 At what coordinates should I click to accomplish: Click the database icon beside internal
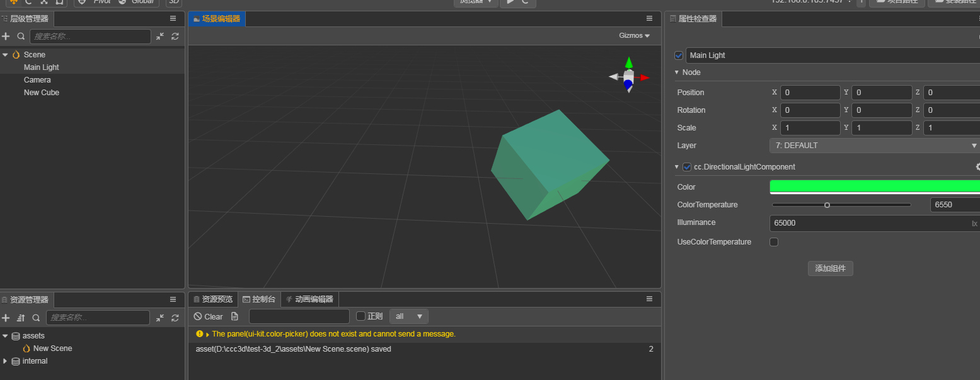(x=16, y=361)
